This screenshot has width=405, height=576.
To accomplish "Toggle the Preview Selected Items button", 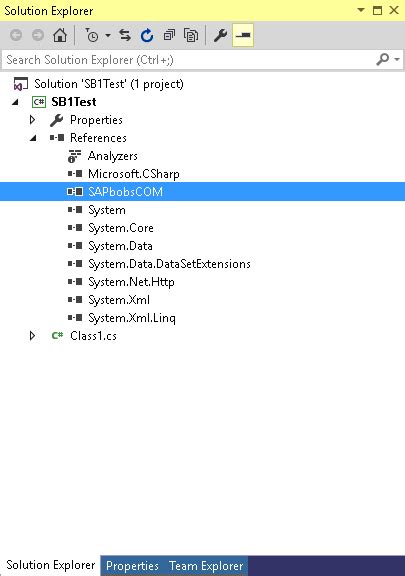I will pyautogui.click(x=243, y=36).
